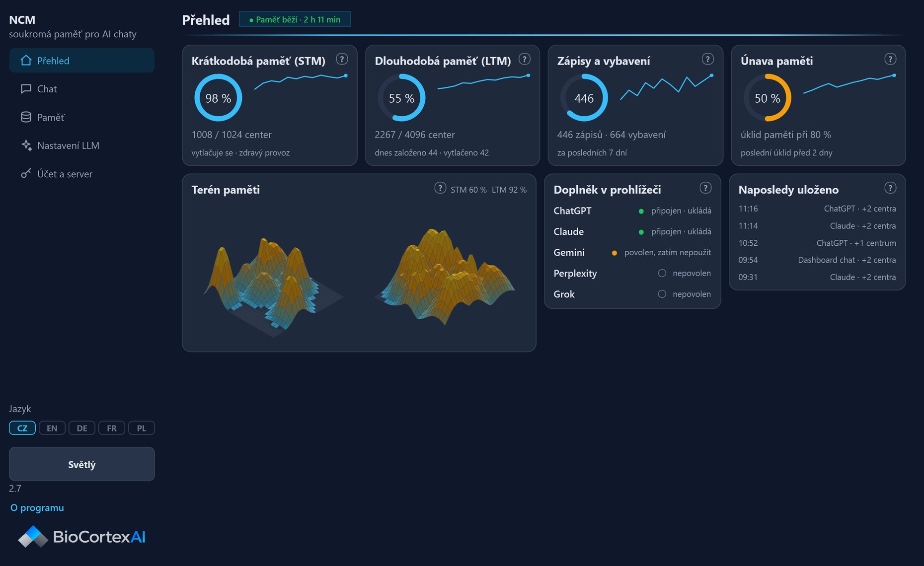Open help for Krátkodobá paměť (STM) card

point(342,59)
